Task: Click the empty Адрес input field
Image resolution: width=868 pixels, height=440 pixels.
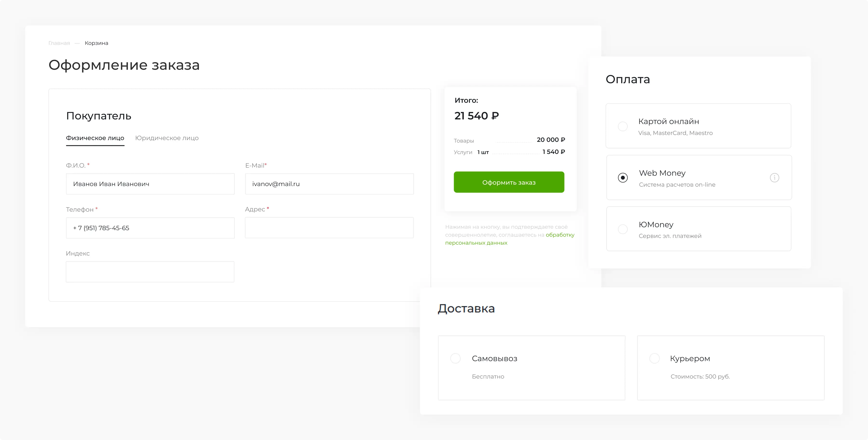Action: 329,228
